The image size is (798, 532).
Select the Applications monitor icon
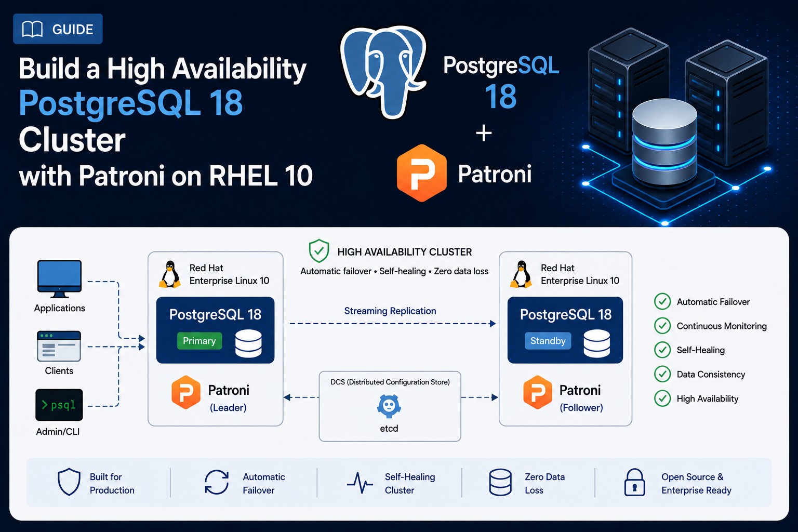pos(59,279)
